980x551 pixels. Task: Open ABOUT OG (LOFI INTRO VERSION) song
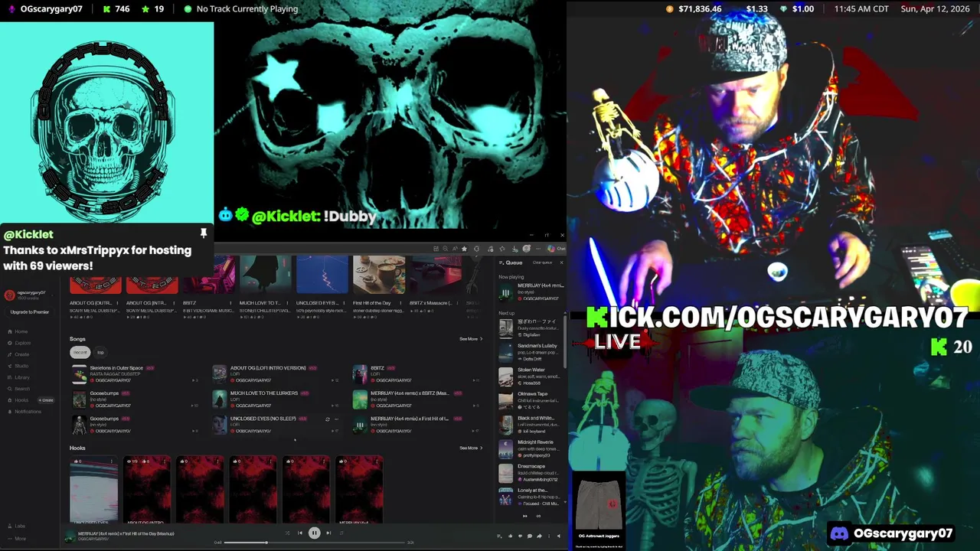coord(268,368)
